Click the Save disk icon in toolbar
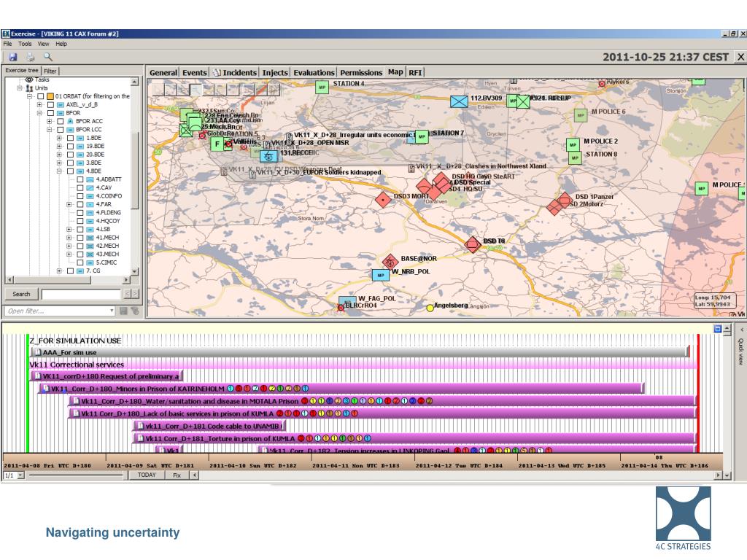Screen dimensions: 747x560 (x=13, y=57)
